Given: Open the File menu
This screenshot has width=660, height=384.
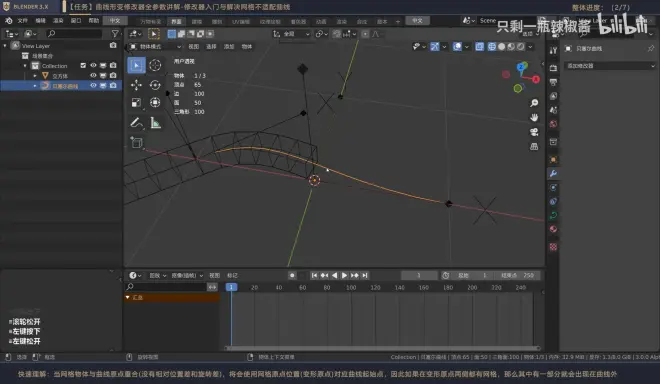Looking at the screenshot, I should 22,21.
